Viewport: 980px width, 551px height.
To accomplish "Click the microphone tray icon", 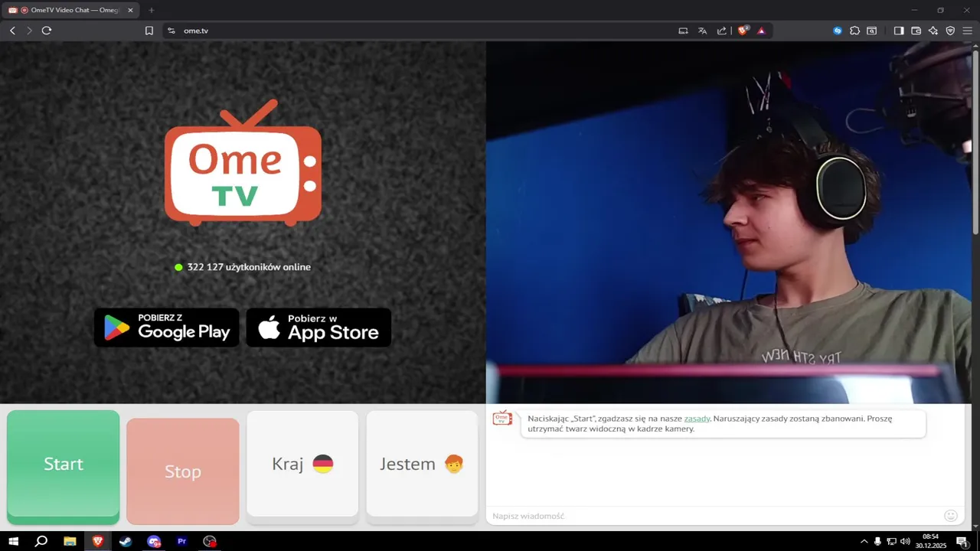I will [x=877, y=541].
